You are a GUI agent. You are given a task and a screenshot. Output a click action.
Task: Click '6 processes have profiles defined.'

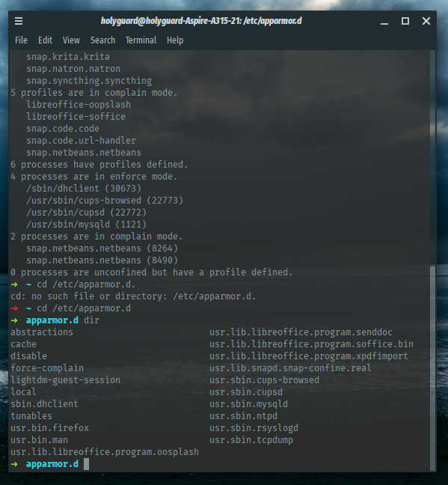click(99, 165)
